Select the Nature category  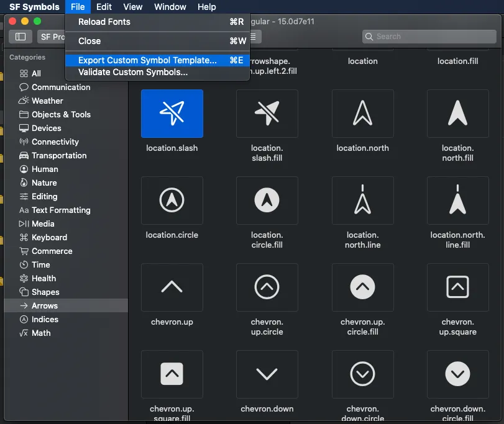(x=66, y=183)
